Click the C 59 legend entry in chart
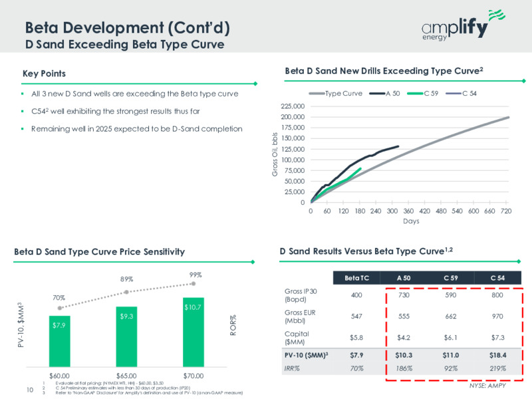This screenshot has width=532, height=399. tap(423, 93)
